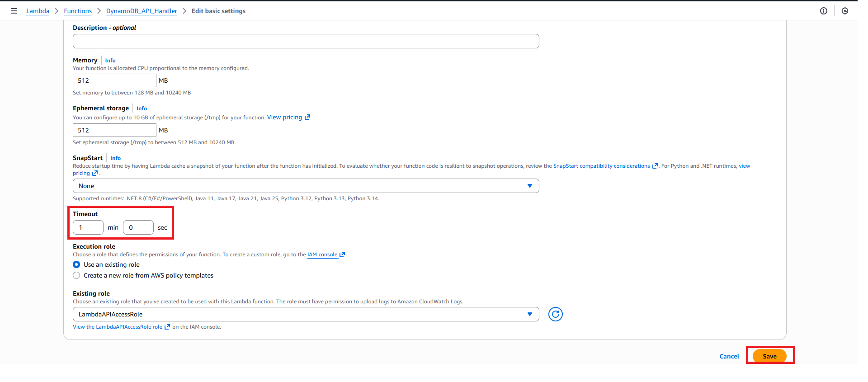Open DynamoDB_API_Handler breadcrumb link
868x382 pixels.
click(x=142, y=11)
